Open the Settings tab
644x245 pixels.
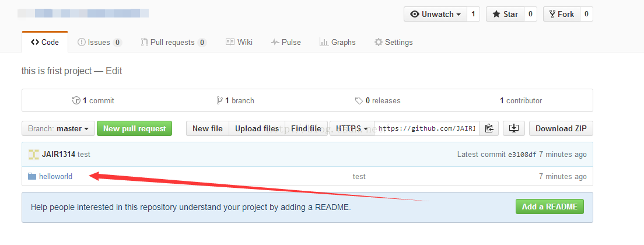(394, 42)
